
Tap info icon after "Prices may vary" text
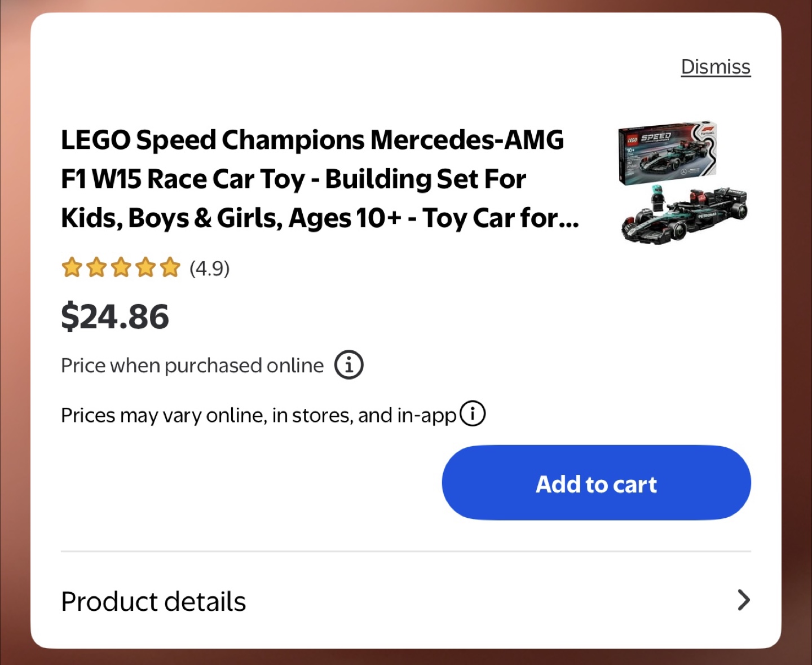pos(472,413)
